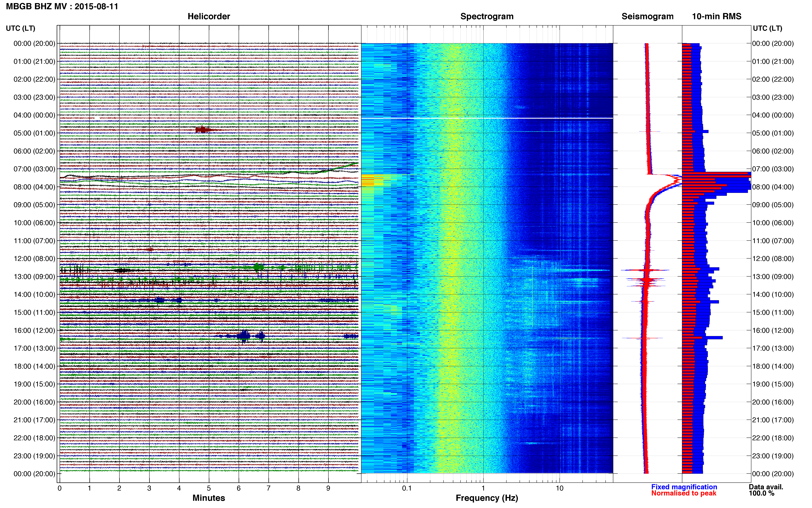Select helicorder time label 12:00 (08:00)

pos(34,259)
